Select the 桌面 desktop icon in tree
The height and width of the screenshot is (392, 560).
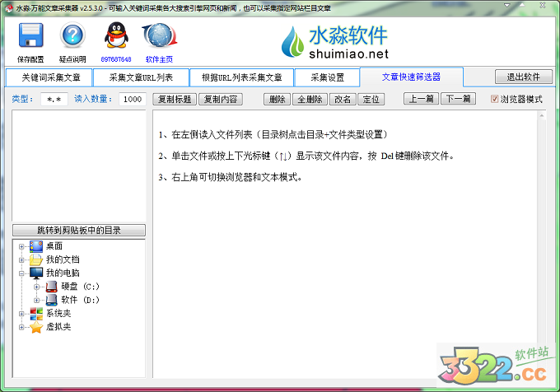click(36, 246)
